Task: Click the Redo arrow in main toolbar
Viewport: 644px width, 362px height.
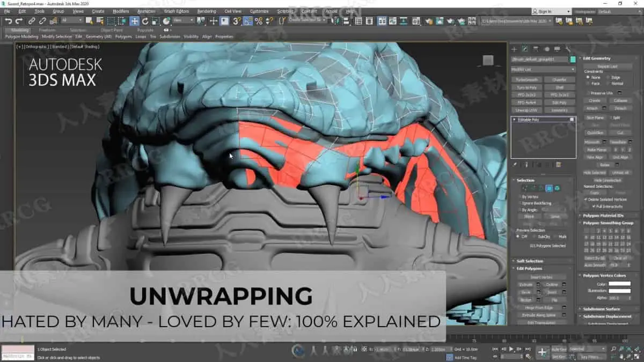Action: coord(19,21)
